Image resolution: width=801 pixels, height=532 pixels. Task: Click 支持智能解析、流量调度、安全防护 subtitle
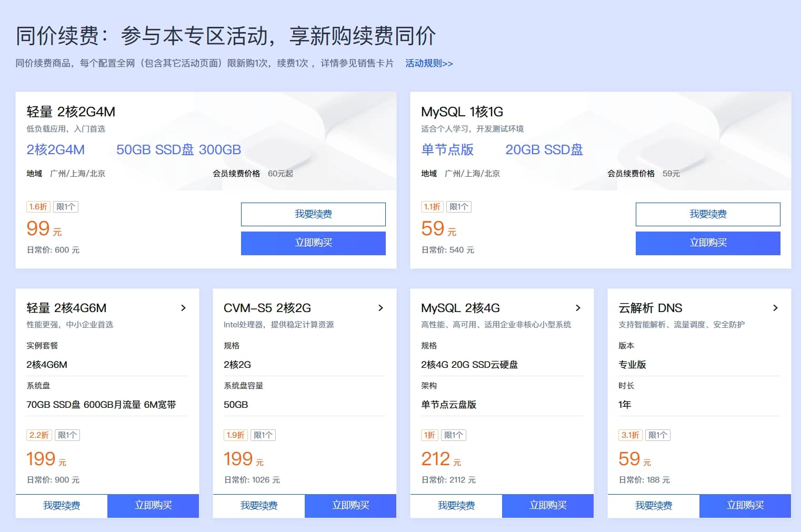(682, 325)
